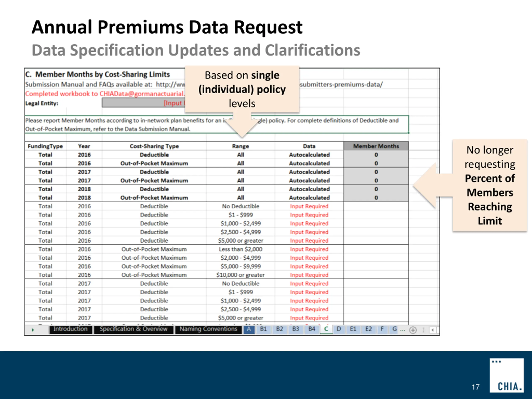The width and height of the screenshot is (532, 399).
Task: Switch to sheet tab B1
Action: [x=263, y=329]
